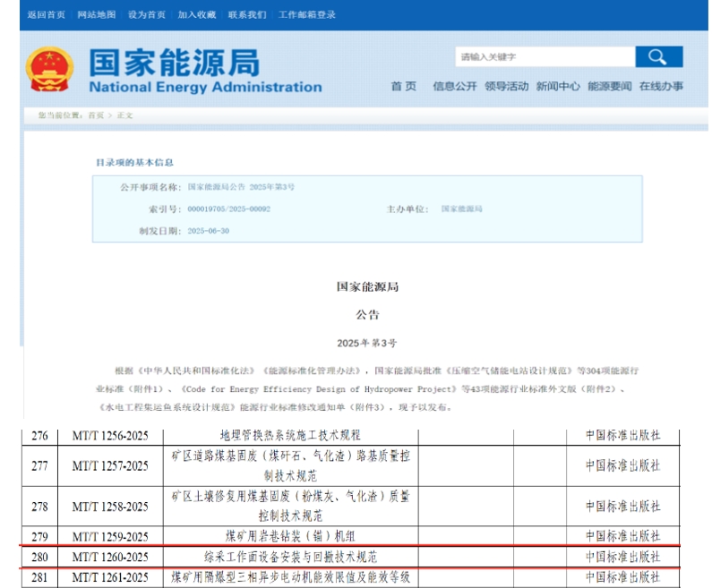Viewport: 712px width, 588px height.
Task: Click 中国标准出版社 in row 276
Action: point(623,436)
